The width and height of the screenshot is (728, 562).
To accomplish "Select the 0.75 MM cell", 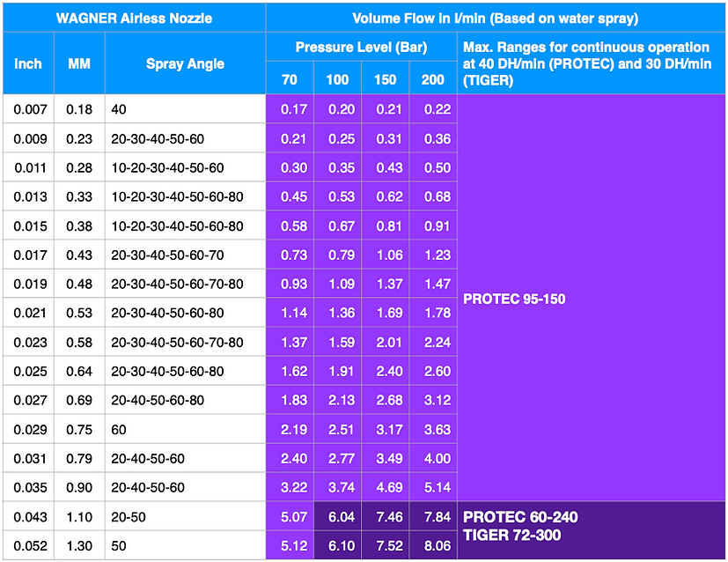I will (79, 429).
